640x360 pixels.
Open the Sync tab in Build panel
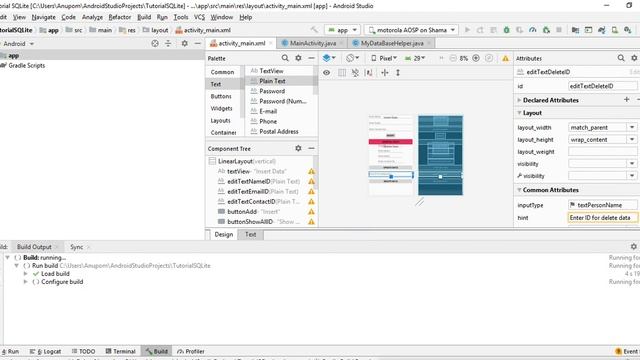click(x=76, y=247)
